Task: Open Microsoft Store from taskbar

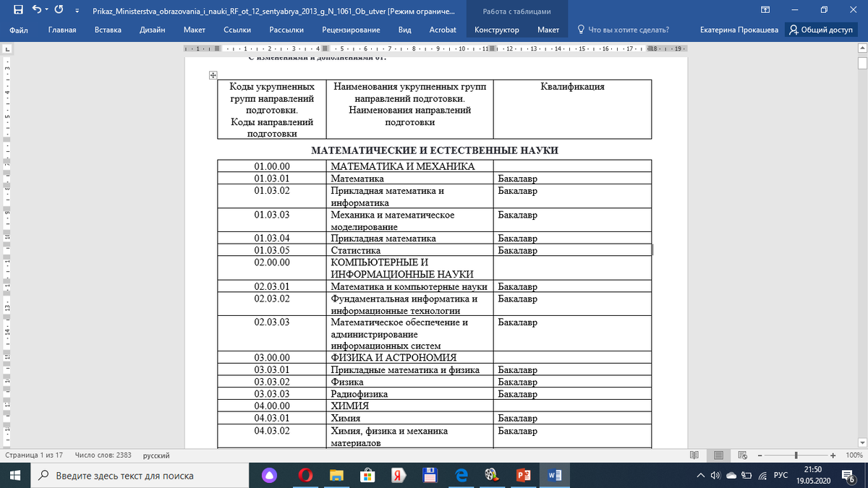Action: [x=367, y=475]
